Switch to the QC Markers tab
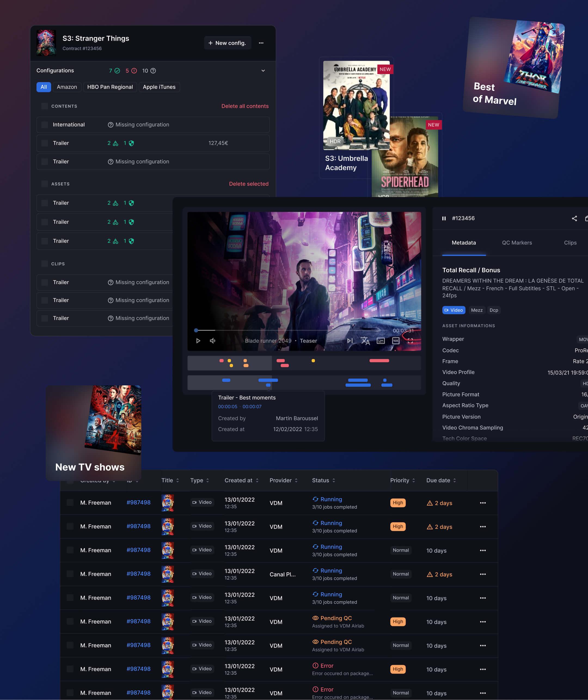Screen dimensions: 588x700 [517, 243]
